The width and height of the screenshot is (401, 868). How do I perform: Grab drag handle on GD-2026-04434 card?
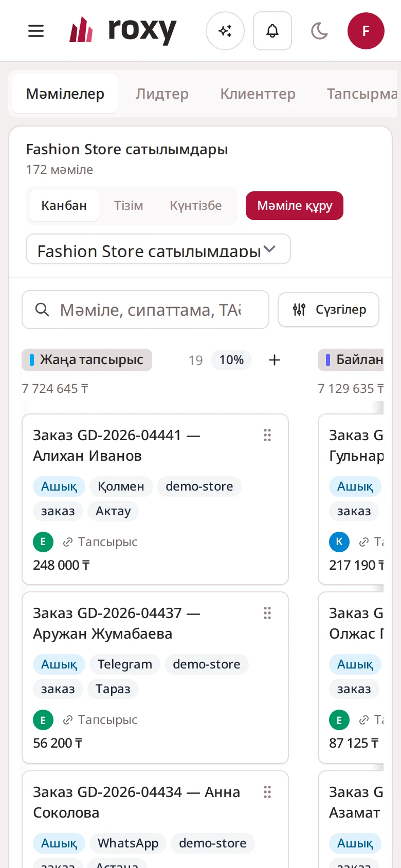click(x=267, y=792)
